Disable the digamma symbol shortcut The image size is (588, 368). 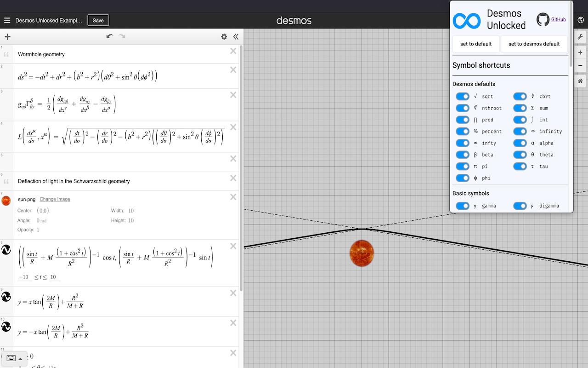(520, 206)
